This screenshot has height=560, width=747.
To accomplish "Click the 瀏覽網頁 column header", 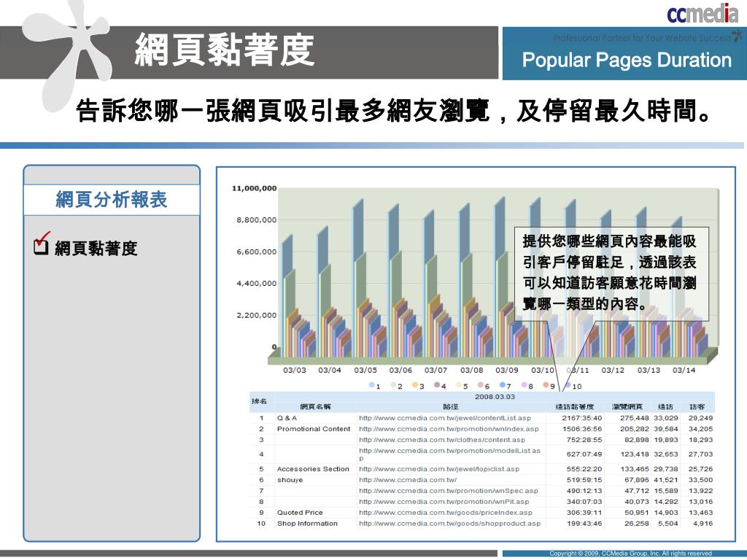I will tap(627, 407).
